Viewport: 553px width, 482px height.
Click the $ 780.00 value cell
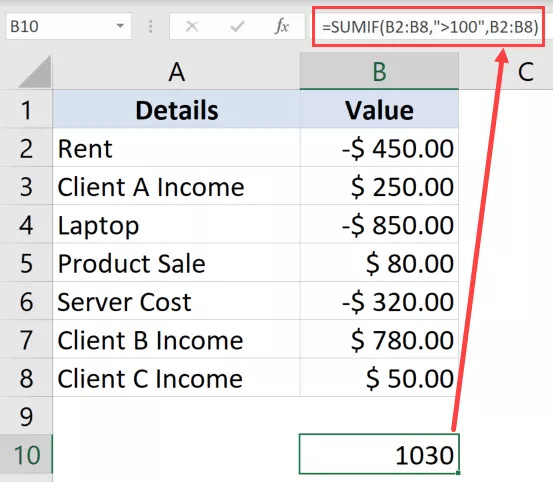coord(379,340)
